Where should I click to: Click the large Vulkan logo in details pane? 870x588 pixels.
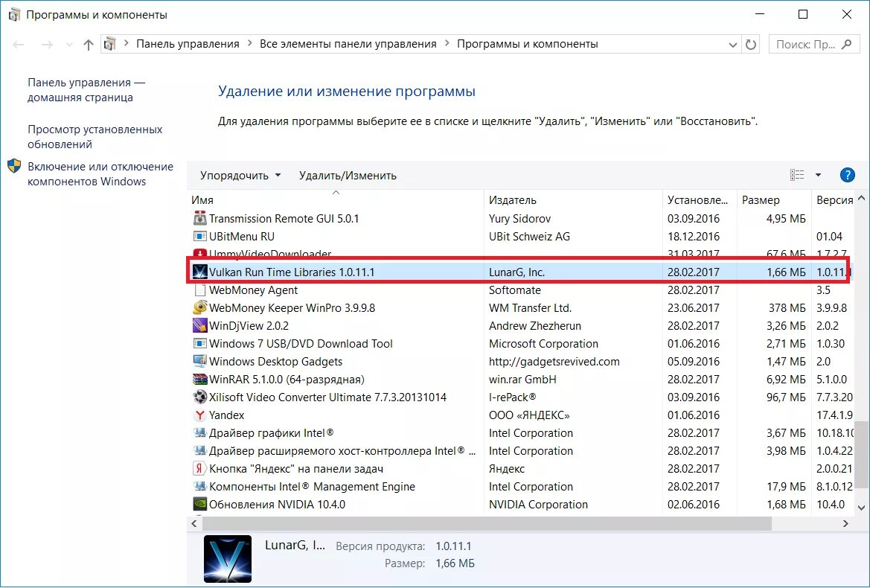228,558
